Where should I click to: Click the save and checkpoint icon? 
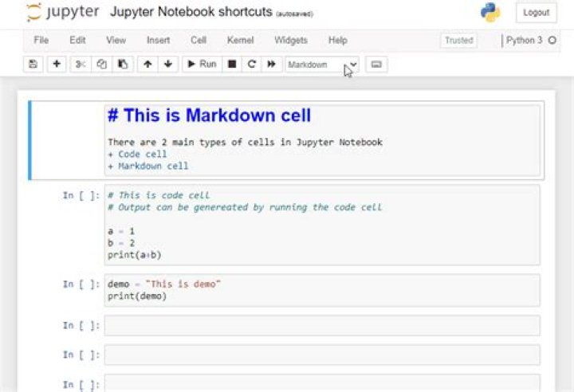[x=33, y=65]
